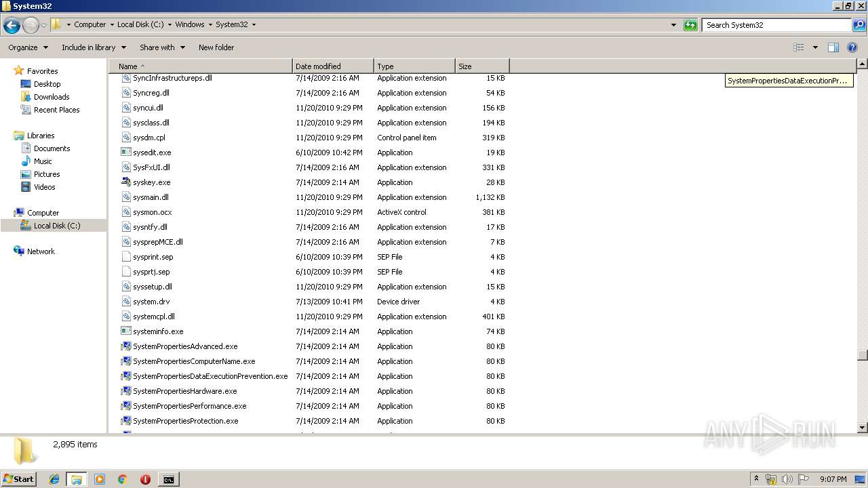The width and height of the screenshot is (868, 488).
Task: Sort by the Size column header
Action: [x=482, y=66]
